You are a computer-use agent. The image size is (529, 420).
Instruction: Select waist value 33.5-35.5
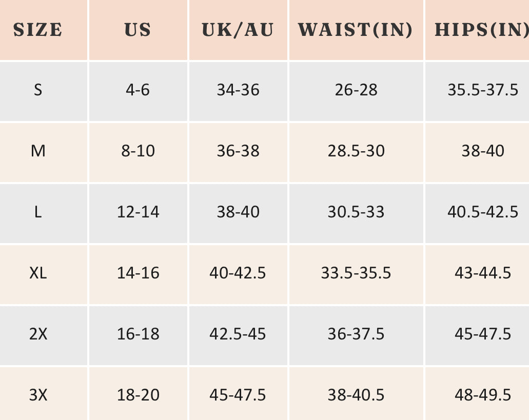(356, 273)
